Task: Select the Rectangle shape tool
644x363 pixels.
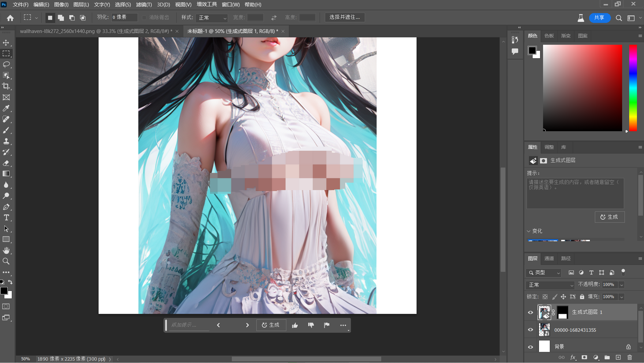Action: click(6, 240)
